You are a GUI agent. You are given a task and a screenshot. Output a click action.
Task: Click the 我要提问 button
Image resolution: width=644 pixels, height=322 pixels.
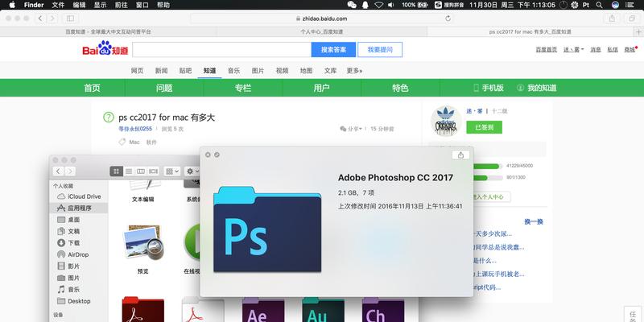point(380,50)
